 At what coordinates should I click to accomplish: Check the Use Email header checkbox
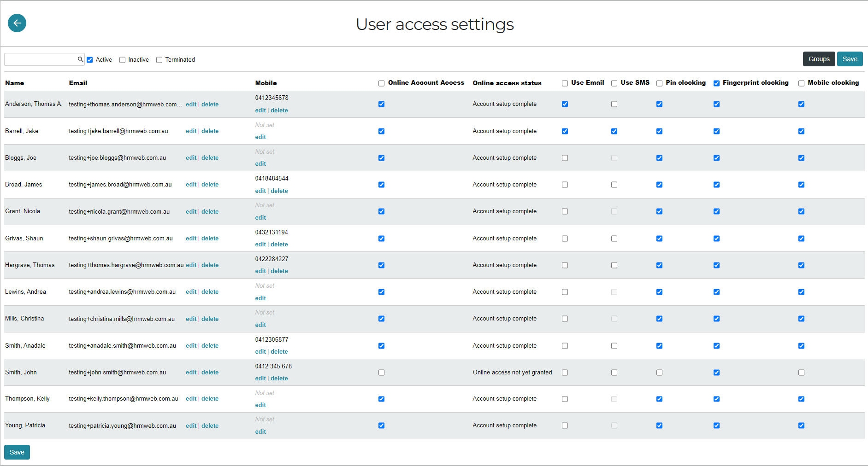point(565,83)
